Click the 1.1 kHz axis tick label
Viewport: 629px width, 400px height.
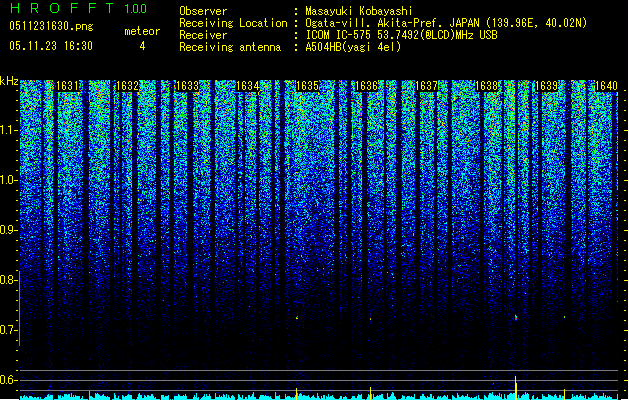(9, 130)
